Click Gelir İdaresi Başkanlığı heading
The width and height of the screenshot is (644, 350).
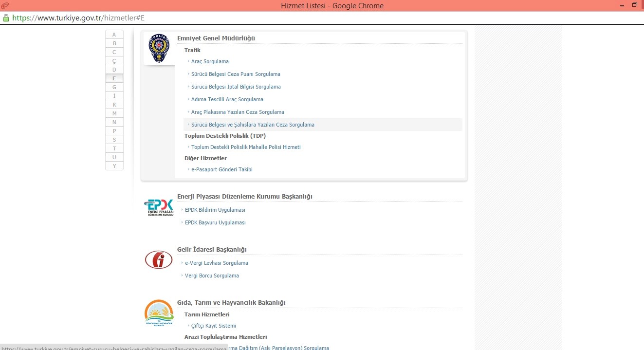[x=212, y=250]
